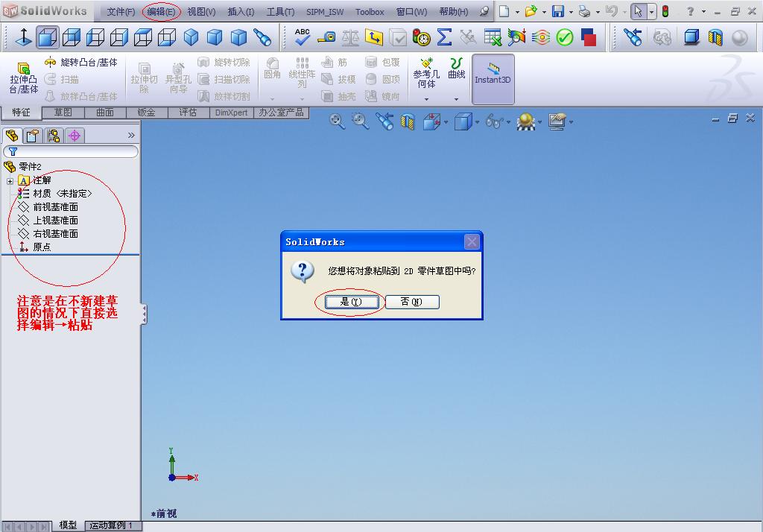Viewport: 763px width, 532px height.
Task: Open the apply scene dropdown
Action: pyautogui.click(x=539, y=121)
